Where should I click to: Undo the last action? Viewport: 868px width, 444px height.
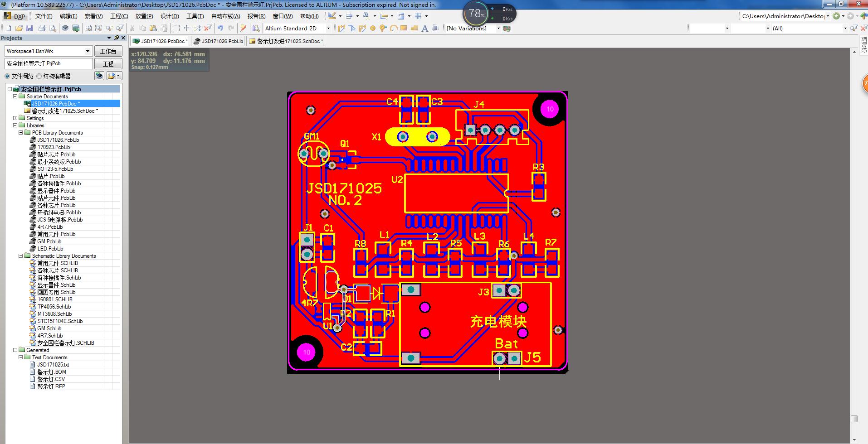point(220,28)
